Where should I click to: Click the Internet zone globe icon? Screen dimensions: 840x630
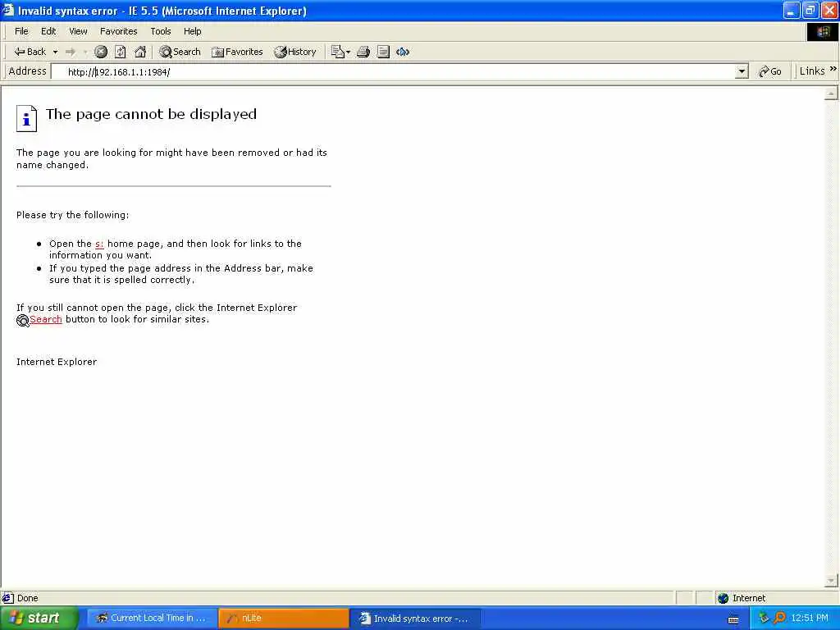pos(723,598)
